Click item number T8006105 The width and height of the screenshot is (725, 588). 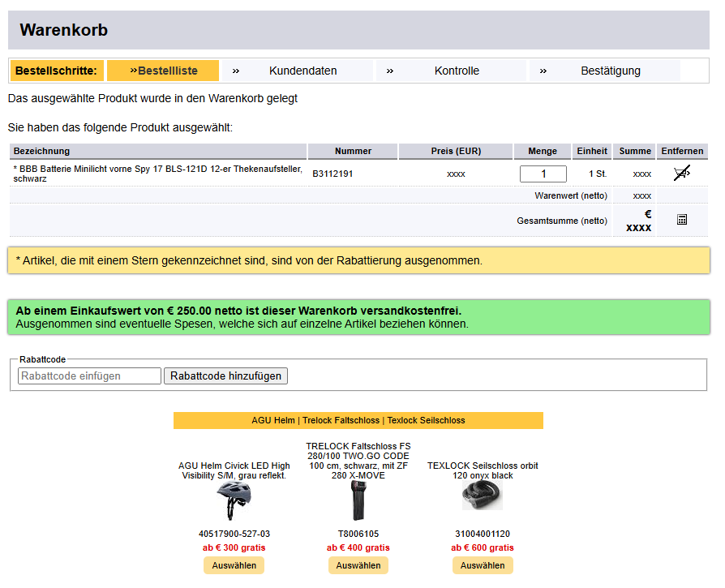pos(358,534)
